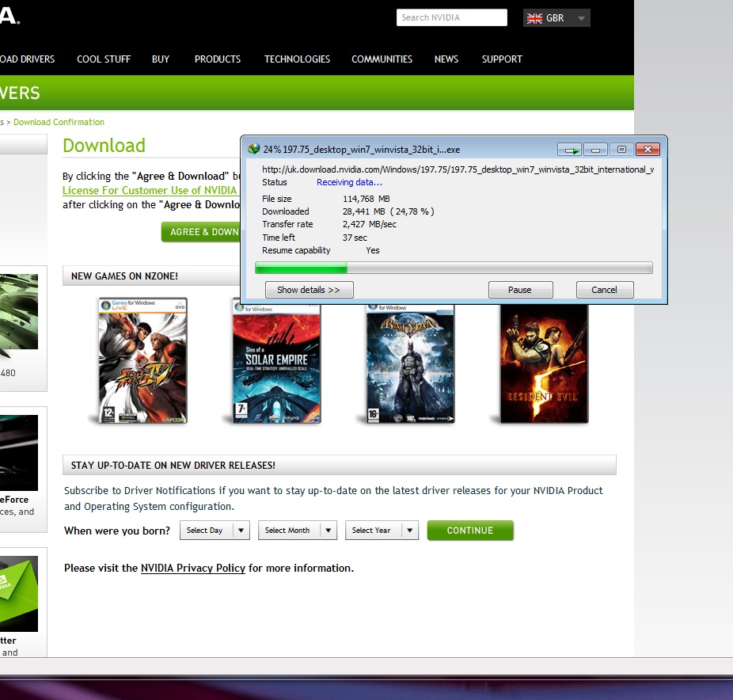733x700 pixels.
Task: Click the green envelope newsletter image
Action: [19, 594]
